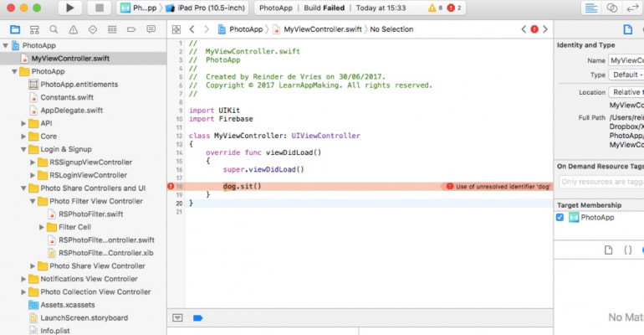The width and height of the screenshot is (644, 335).
Task: Select the Ph...pp scheme in toolbar
Action: (139, 8)
